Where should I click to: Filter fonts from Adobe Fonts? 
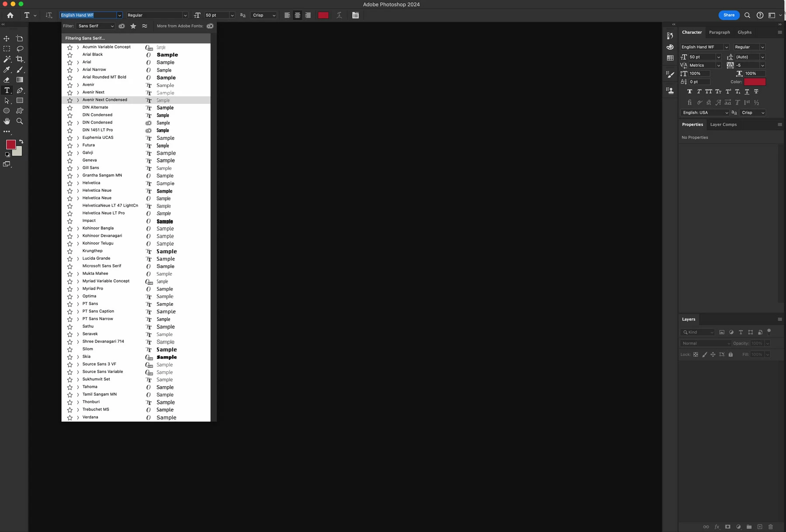[x=122, y=26]
